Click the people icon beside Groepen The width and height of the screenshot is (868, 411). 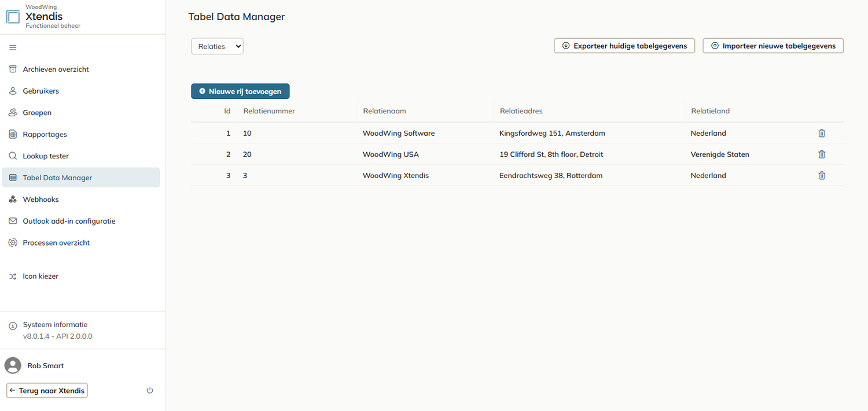[13, 112]
